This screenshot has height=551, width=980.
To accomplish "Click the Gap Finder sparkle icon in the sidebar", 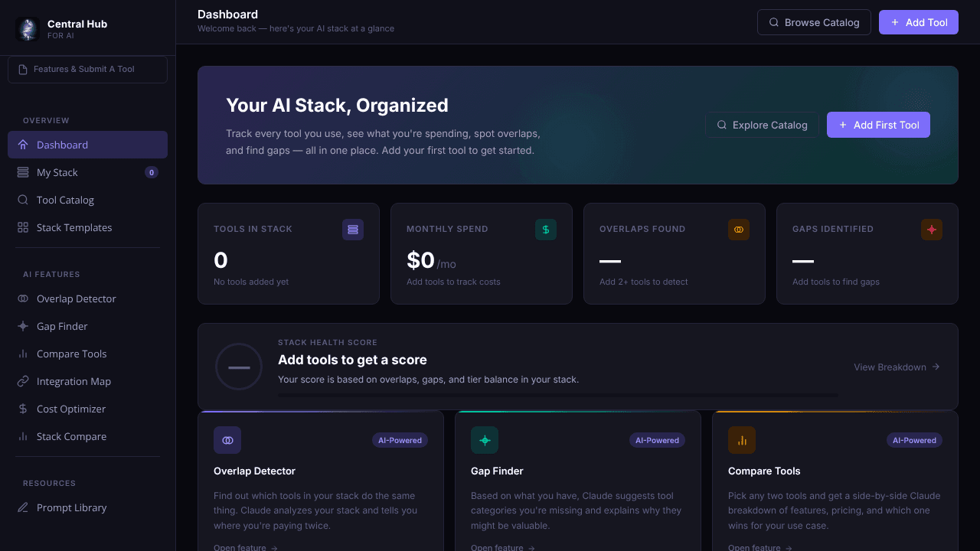I will [x=23, y=326].
